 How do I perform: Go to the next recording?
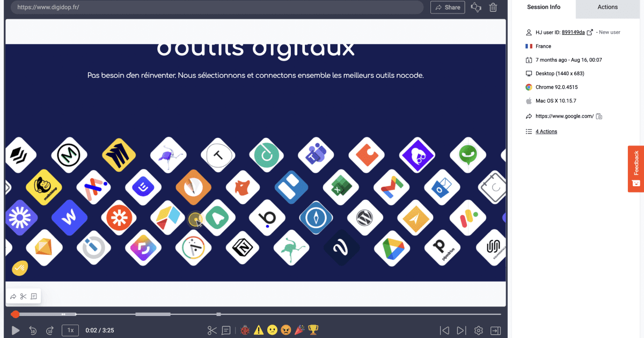[461, 330]
